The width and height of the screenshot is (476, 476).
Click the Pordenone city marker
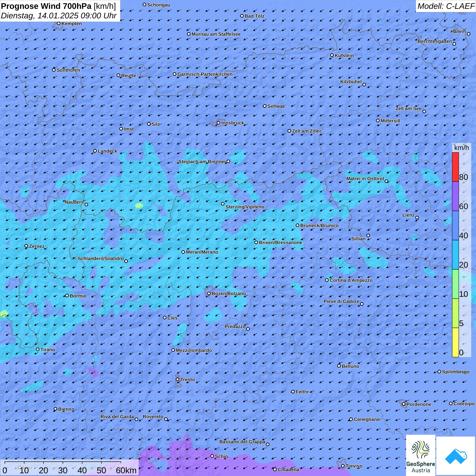(x=404, y=404)
